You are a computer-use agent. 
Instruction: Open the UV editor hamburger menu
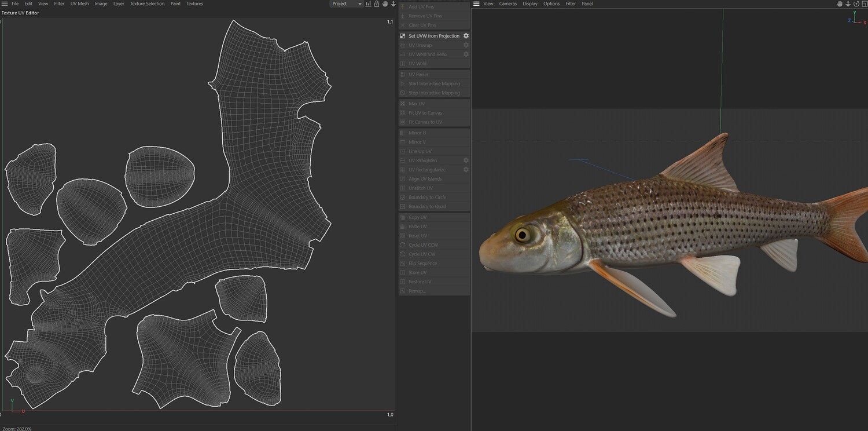point(5,4)
